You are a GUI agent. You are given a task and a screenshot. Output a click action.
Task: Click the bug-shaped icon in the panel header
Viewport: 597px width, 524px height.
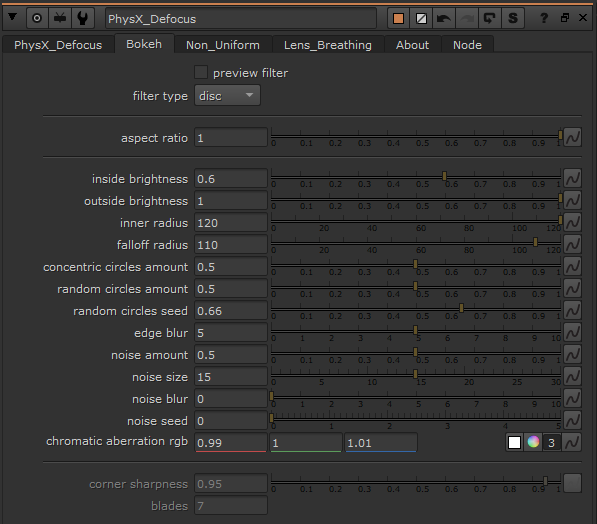tap(60, 18)
